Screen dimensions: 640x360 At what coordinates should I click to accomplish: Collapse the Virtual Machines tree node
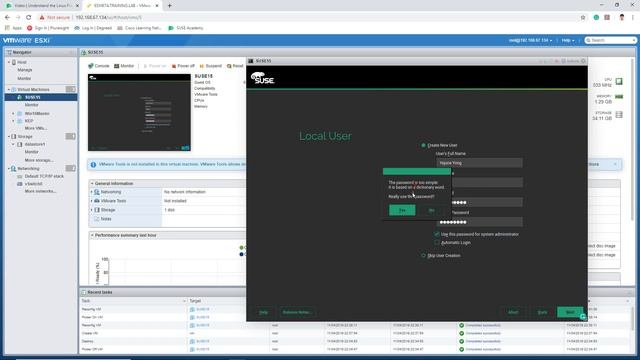click(x=9, y=89)
